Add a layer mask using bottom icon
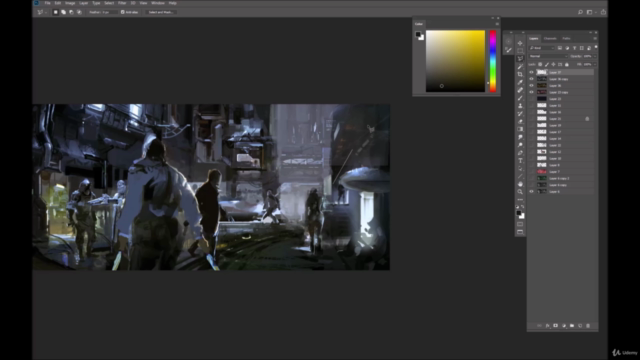Viewport: 640px width, 360px height. pyautogui.click(x=556, y=326)
